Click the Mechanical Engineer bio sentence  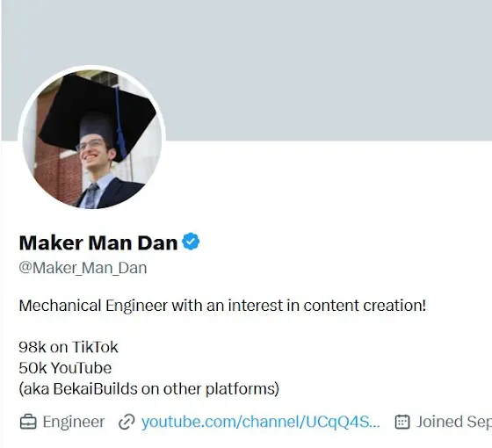coord(222,306)
